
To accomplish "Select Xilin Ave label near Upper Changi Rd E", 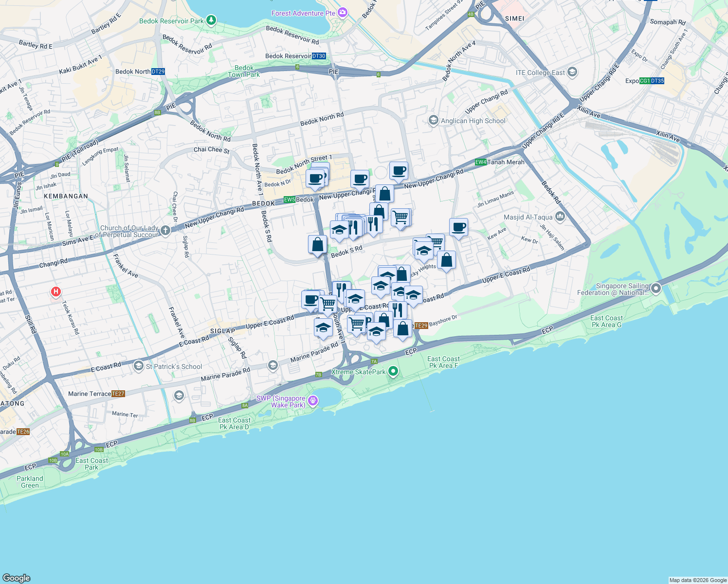I will click(589, 112).
